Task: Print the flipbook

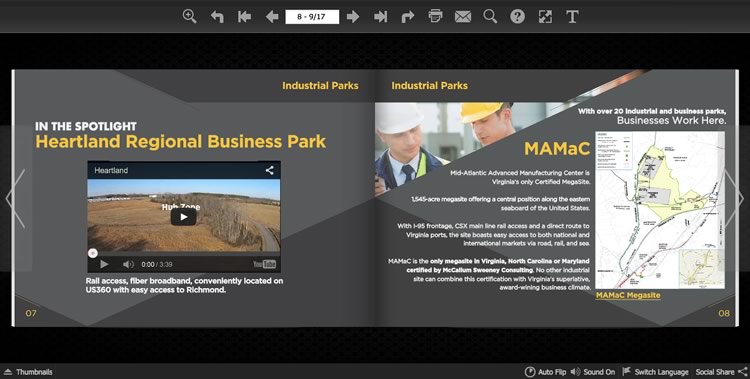Action: [435, 16]
